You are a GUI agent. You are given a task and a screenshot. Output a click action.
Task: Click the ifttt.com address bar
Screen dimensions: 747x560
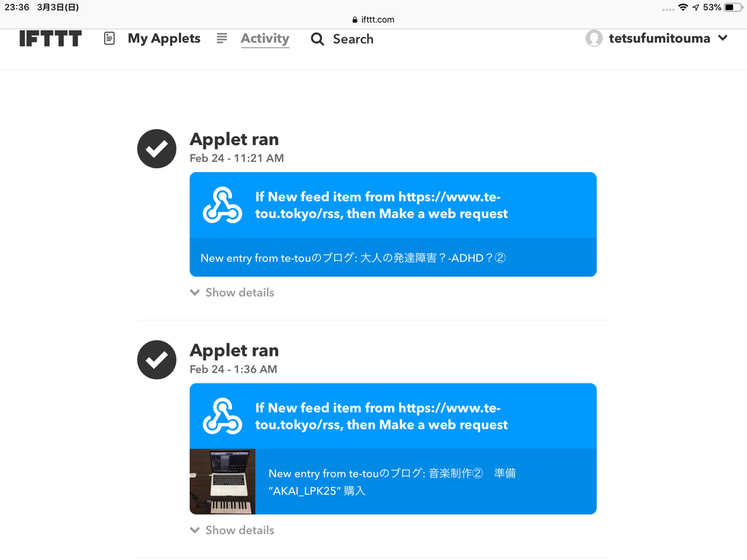click(x=373, y=20)
